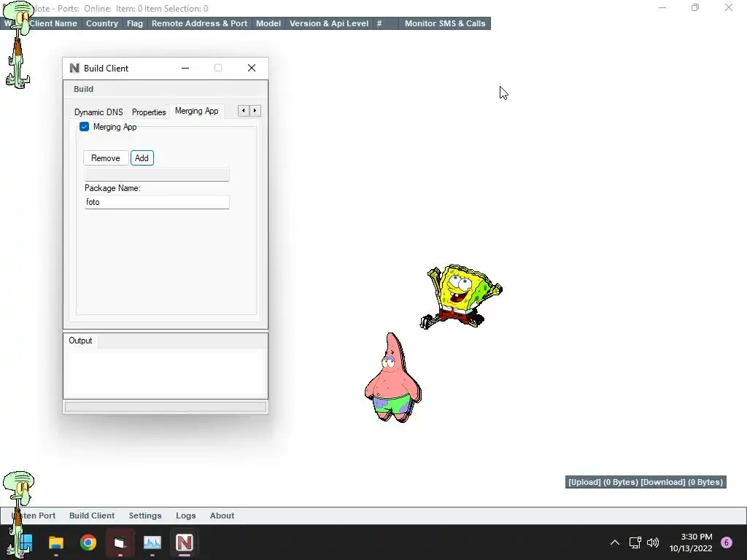Click the Remove button
747x560 pixels.
106,158
